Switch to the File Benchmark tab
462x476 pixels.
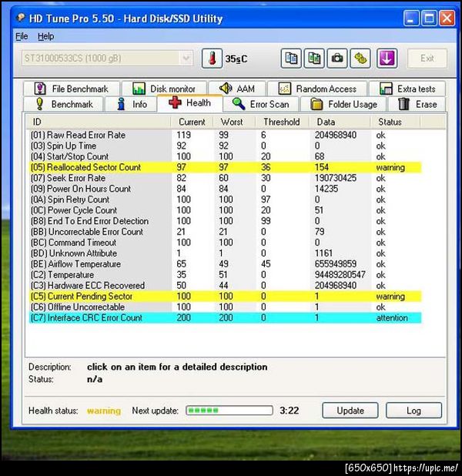coord(72,89)
